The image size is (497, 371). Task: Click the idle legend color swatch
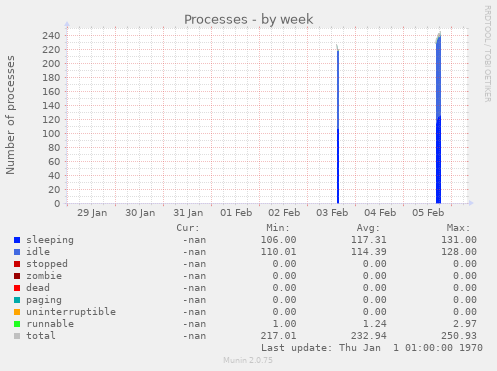[17, 252]
